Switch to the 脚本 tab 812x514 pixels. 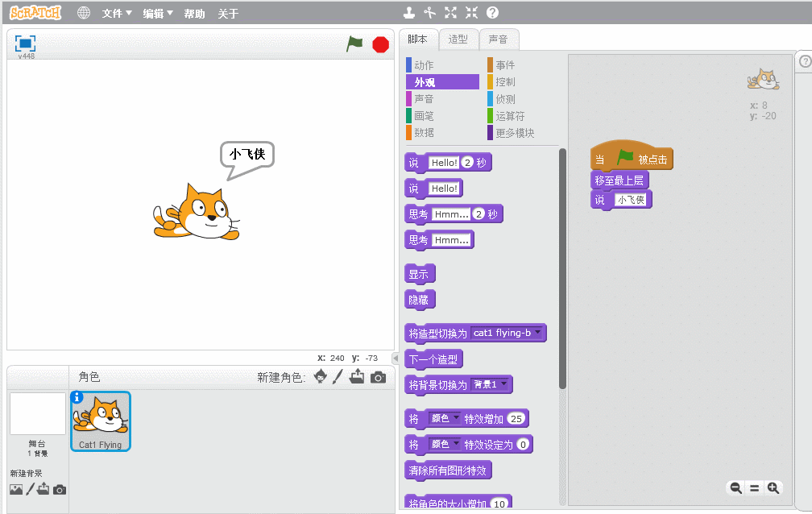(x=418, y=39)
